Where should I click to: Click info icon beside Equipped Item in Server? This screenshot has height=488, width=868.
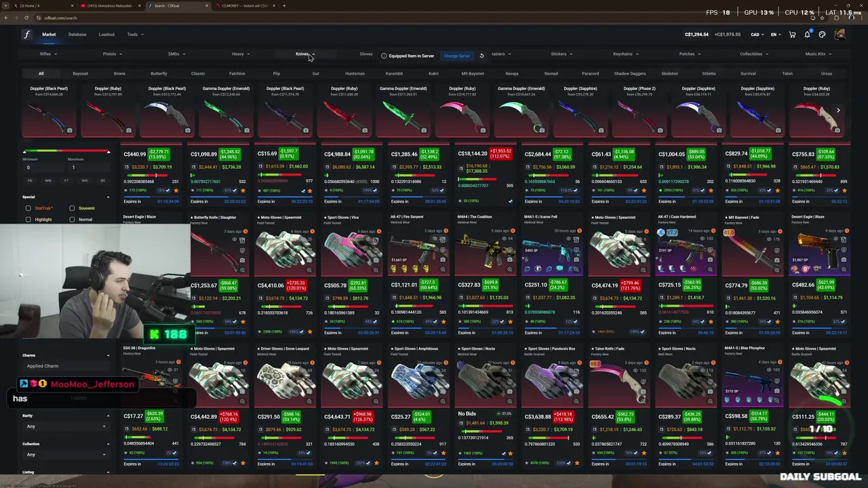click(x=384, y=56)
